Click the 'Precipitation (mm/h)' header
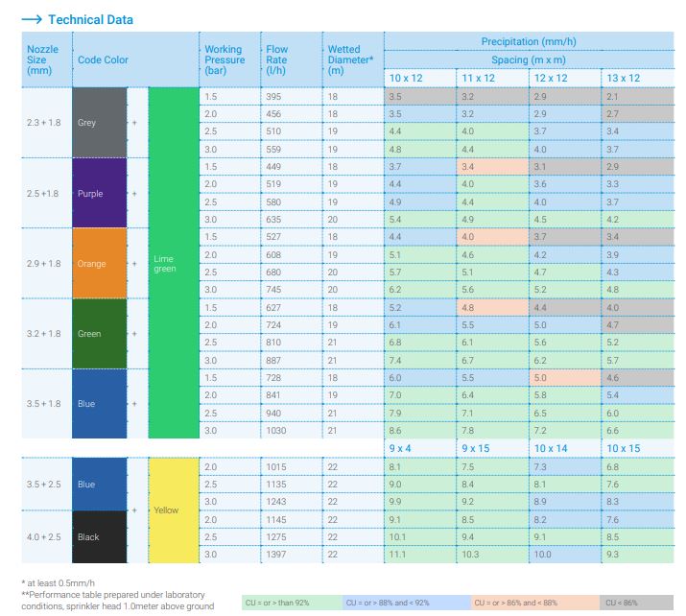 click(529, 41)
